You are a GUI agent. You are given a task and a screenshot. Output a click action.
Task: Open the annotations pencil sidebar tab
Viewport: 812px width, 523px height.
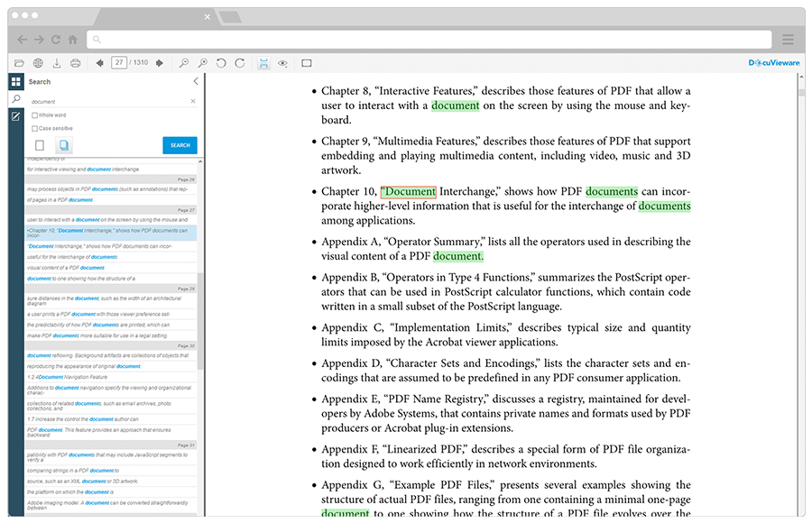tap(16, 116)
